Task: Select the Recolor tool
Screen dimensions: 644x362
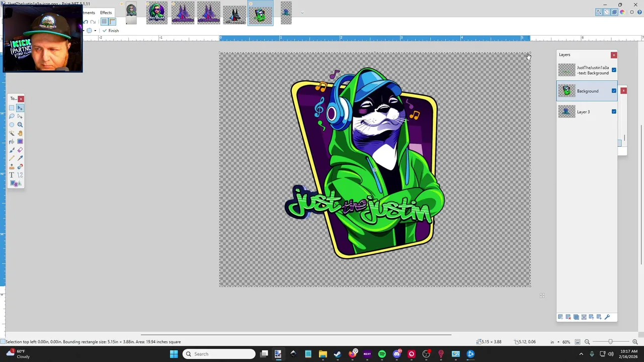Action: [x=20, y=166]
